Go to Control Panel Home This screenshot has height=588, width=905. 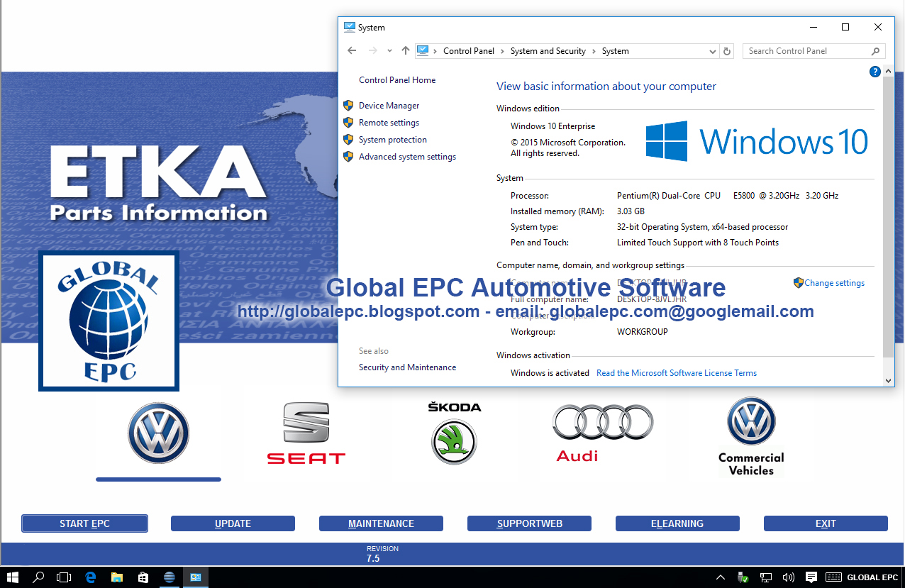(x=397, y=80)
